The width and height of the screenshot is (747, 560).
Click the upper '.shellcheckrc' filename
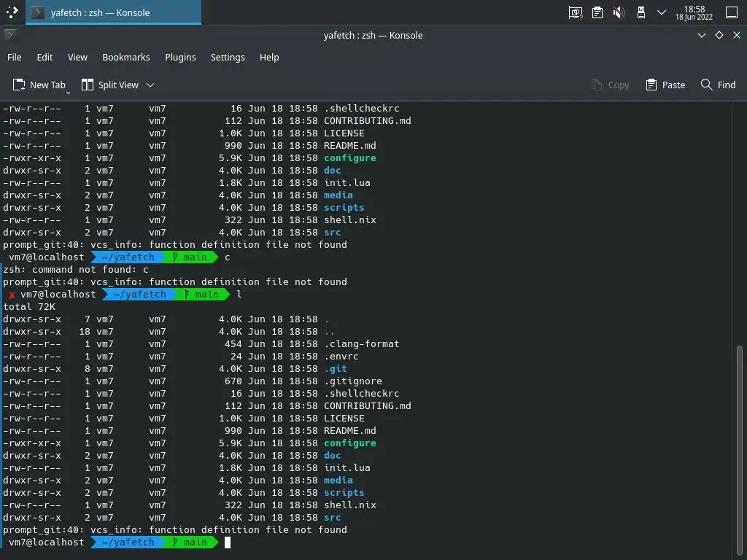pyautogui.click(x=362, y=108)
